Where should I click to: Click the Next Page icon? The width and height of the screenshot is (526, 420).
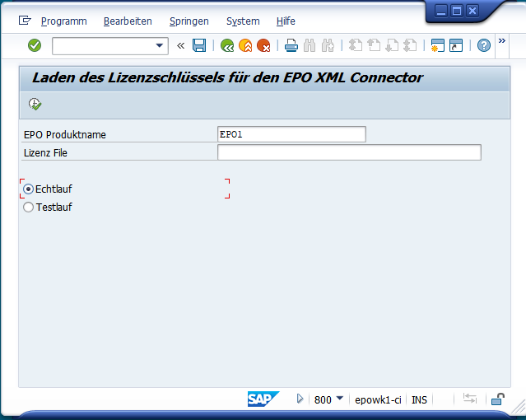392,45
